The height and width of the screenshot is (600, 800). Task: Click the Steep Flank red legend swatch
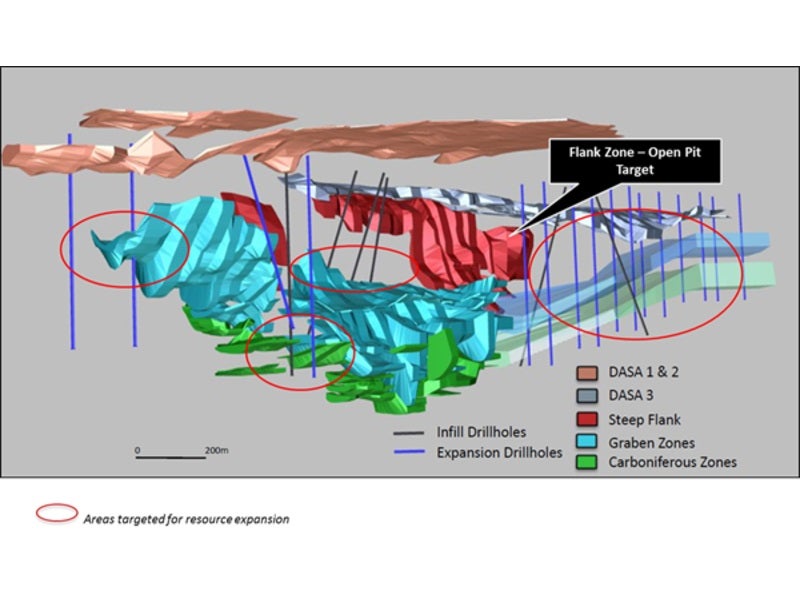pos(587,419)
